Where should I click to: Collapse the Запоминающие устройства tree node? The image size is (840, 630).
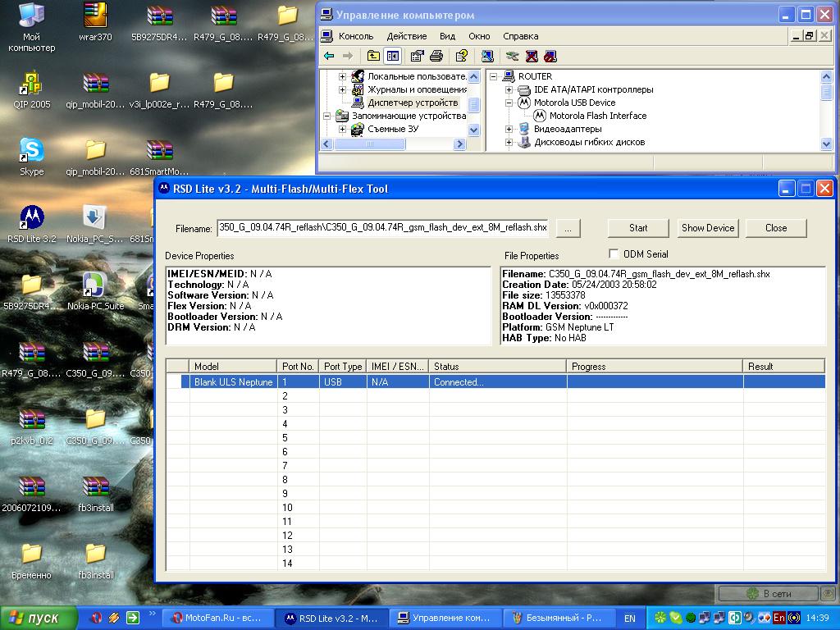326,116
